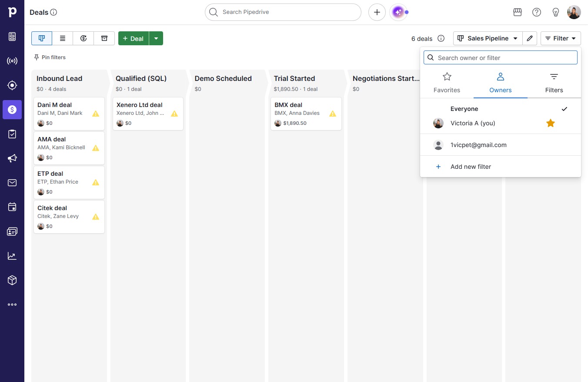Click Add new filter
Screen dimensions: 588x382
[x=501, y=167]
